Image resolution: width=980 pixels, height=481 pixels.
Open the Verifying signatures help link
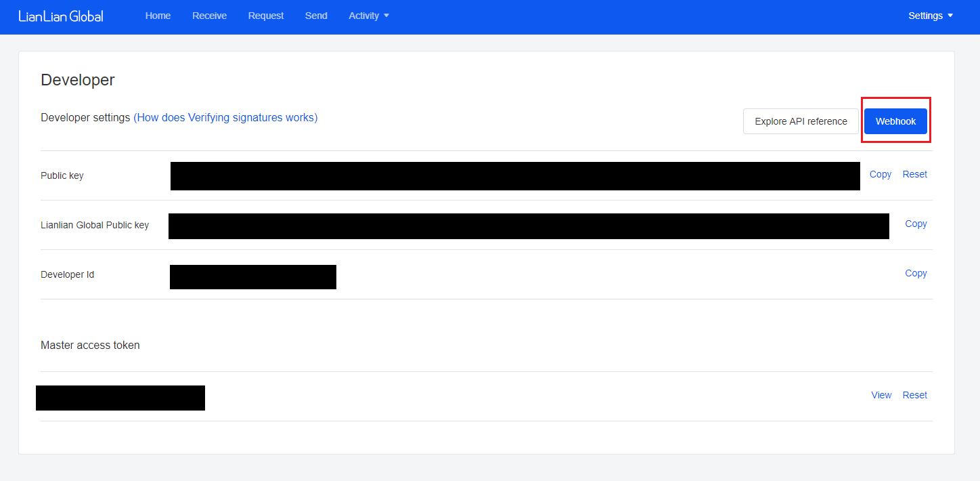tap(225, 117)
